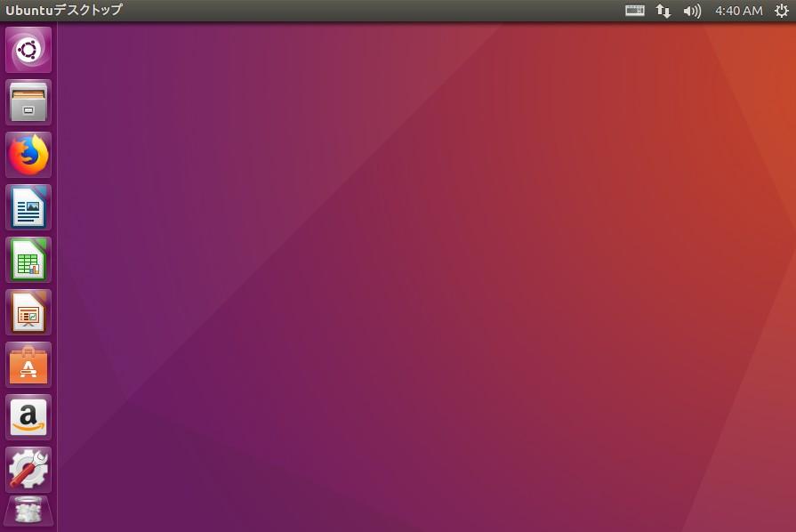Open the Ubuntu Dash

28,50
